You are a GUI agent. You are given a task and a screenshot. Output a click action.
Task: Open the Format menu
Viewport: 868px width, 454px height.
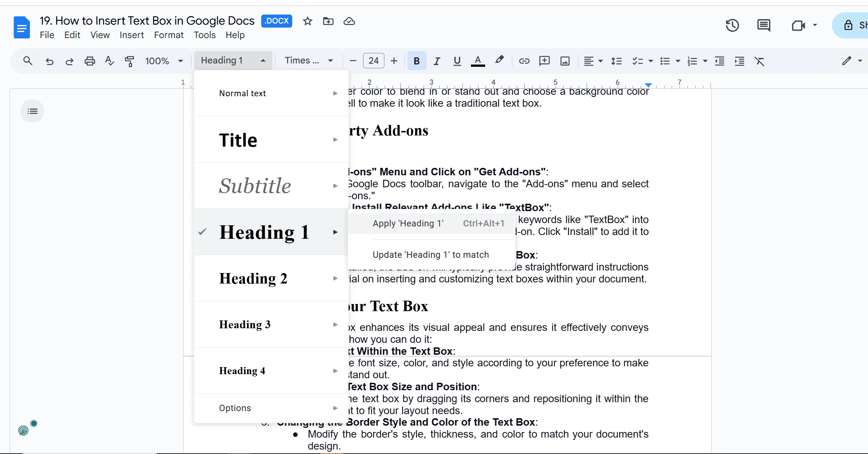click(169, 35)
